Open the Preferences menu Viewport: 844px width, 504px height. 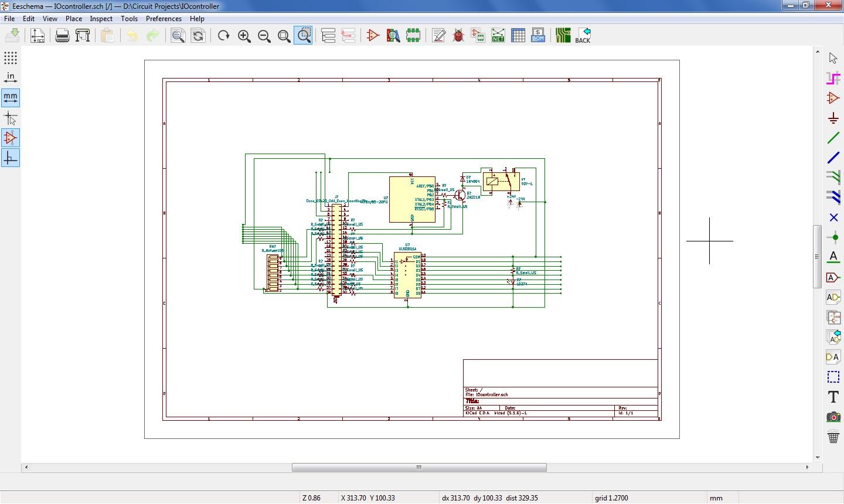164,18
